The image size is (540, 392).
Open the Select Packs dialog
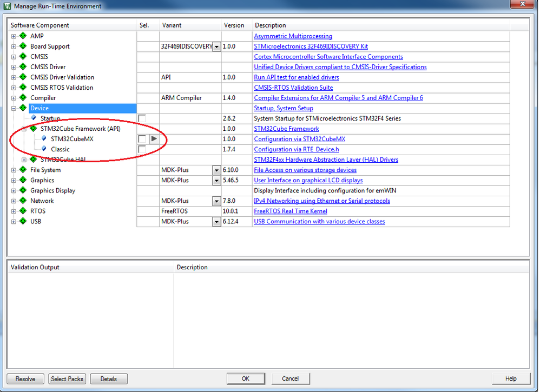point(67,378)
